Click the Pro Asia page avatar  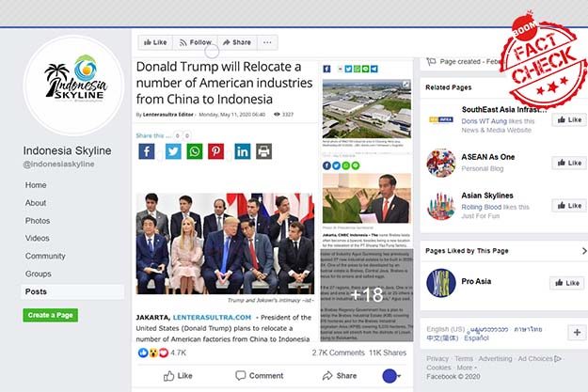click(x=441, y=283)
